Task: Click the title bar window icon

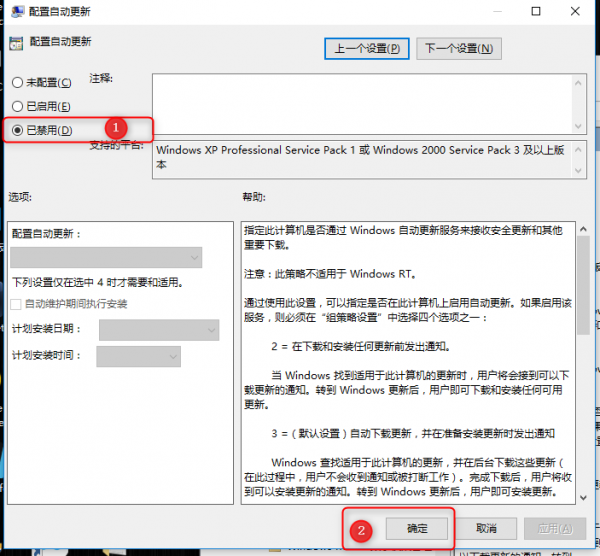Action: click(17, 11)
